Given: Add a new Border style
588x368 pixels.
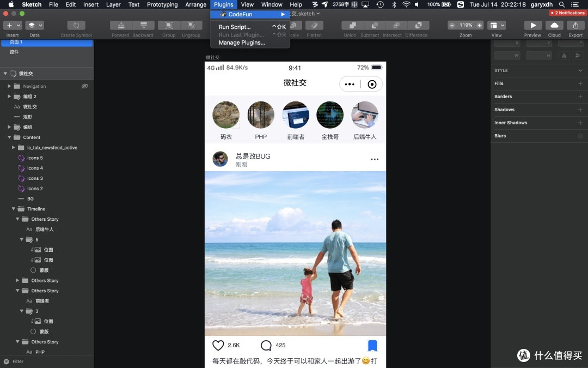Looking at the screenshot, I should point(580,96).
